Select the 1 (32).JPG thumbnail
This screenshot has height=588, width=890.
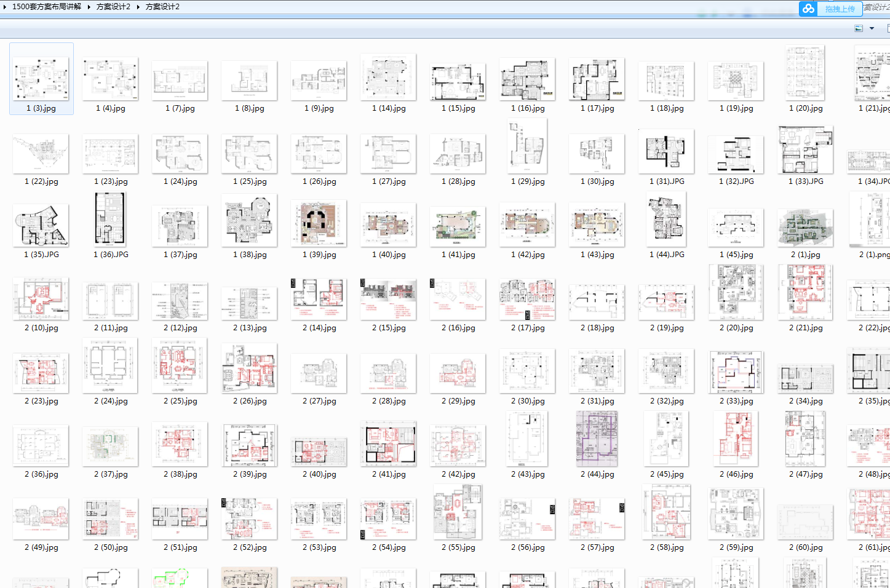pos(736,154)
